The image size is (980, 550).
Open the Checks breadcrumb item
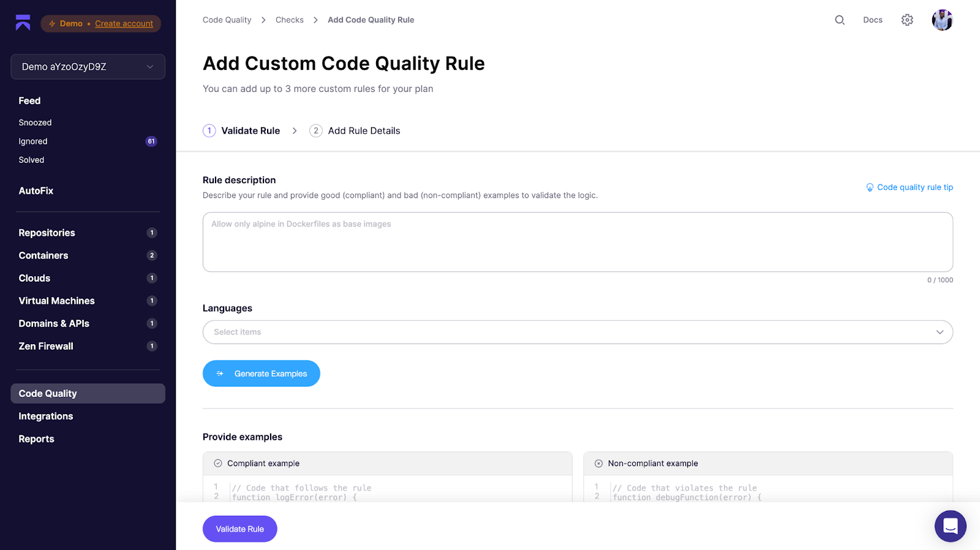point(289,20)
